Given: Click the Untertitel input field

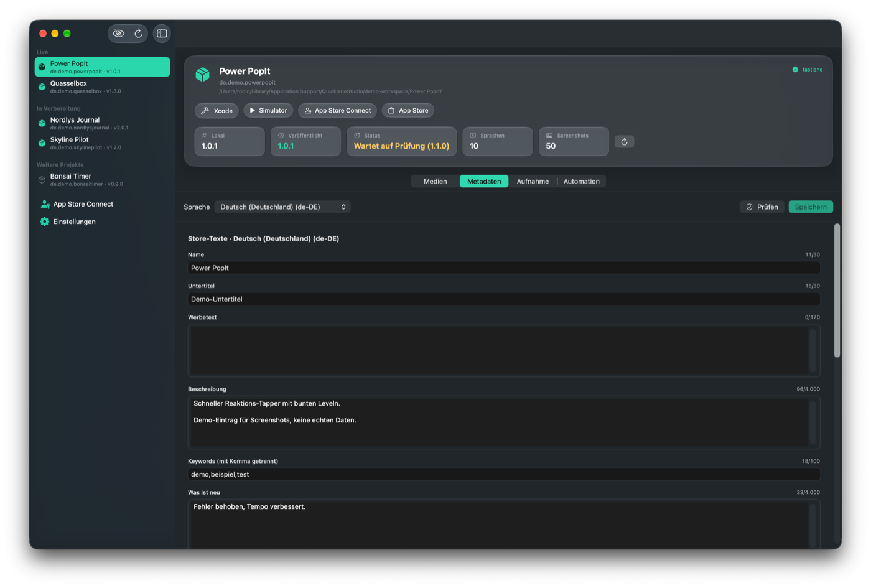Looking at the screenshot, I should 504,299.
